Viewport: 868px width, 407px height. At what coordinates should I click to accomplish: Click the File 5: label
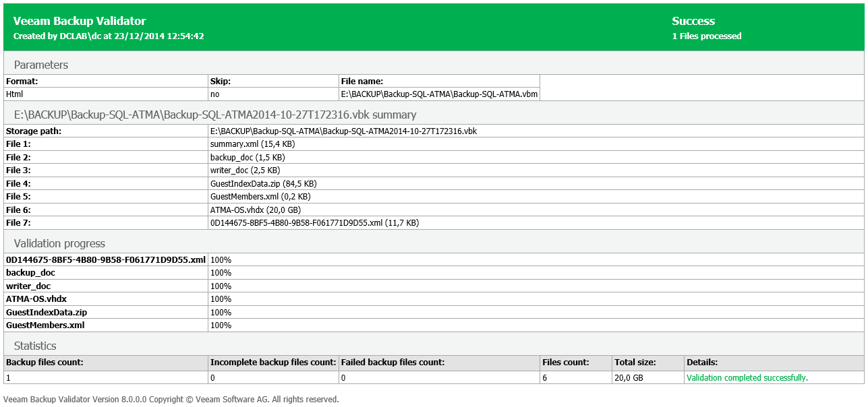pos(18,197)
